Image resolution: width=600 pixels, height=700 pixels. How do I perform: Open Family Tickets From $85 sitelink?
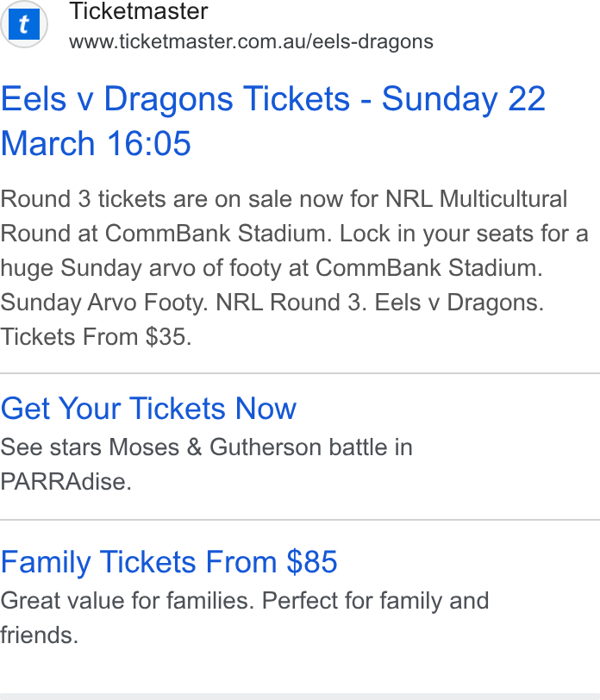pos(169,561)
